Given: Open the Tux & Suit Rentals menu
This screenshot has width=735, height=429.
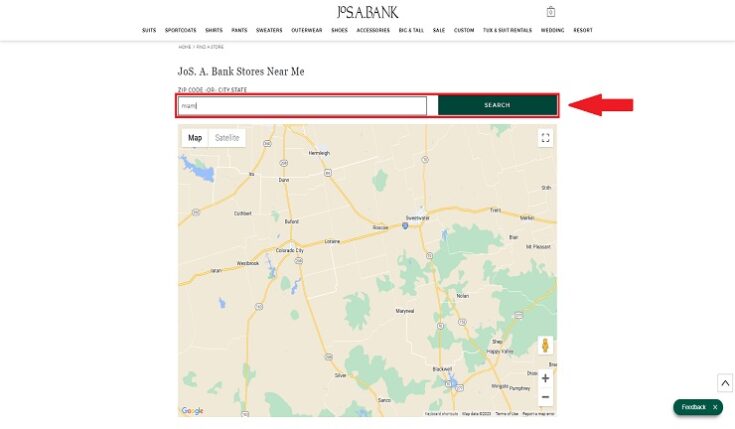Looking at the screenshot, I should [x=507, y=30].
